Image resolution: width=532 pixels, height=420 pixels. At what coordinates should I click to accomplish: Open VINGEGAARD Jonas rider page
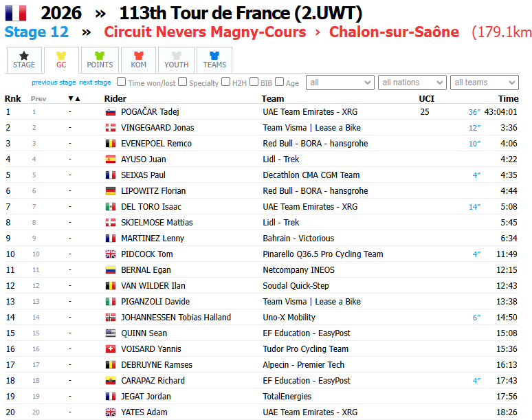coord(157,128)
